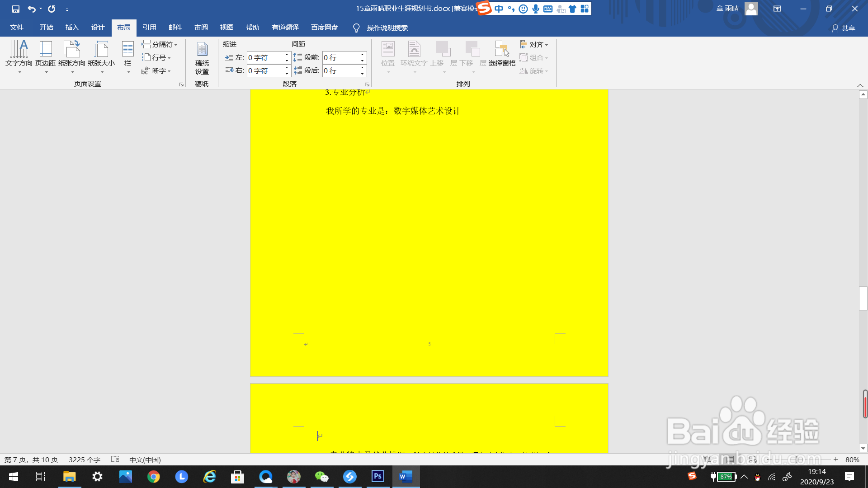This screenshot has height=488, width=868.
Task: Open Manuscript Paper Settings (稿纸设置)
Action: pos(202,58)
